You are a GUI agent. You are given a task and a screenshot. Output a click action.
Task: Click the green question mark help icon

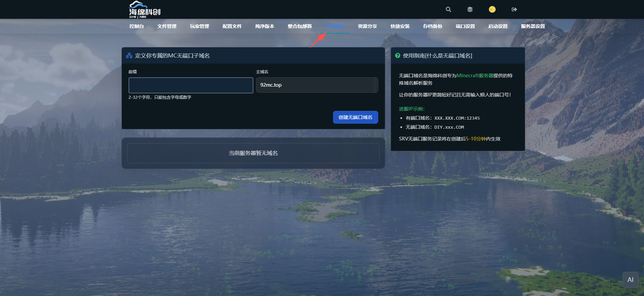click(x=398, y=56)
